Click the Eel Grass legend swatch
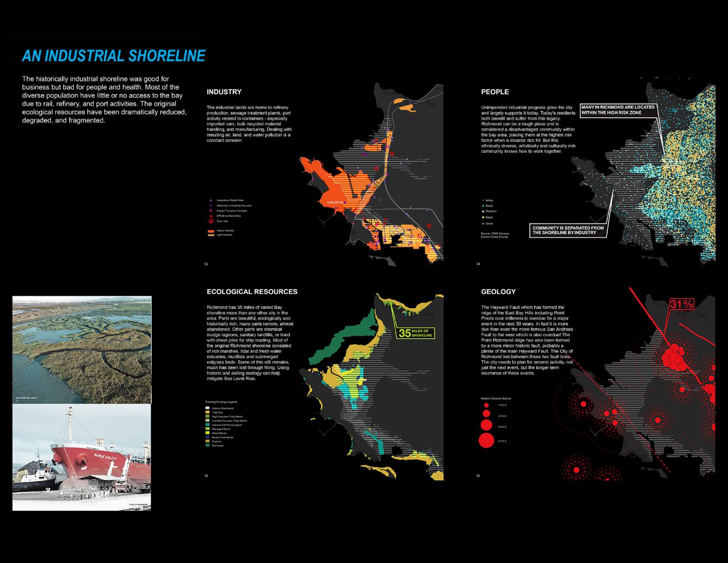The width and height of the screenshot is (728, 563). (x=207, y=445)
